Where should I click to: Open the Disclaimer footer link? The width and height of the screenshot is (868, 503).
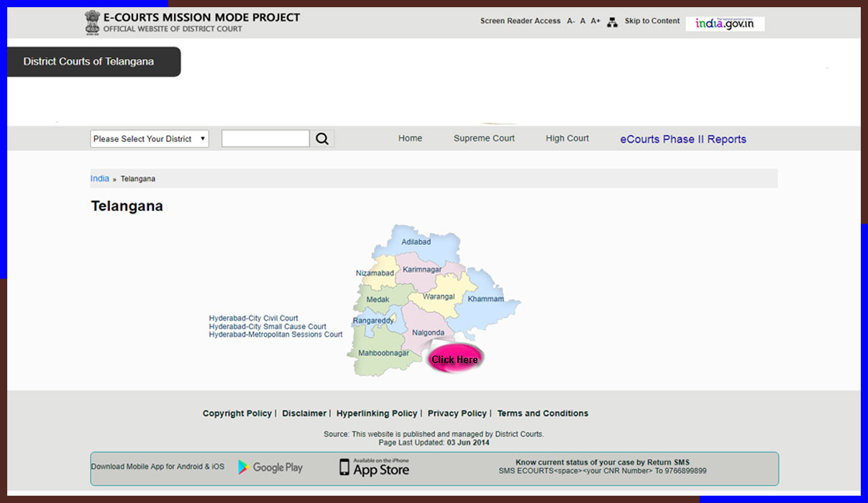click(304, 413)
